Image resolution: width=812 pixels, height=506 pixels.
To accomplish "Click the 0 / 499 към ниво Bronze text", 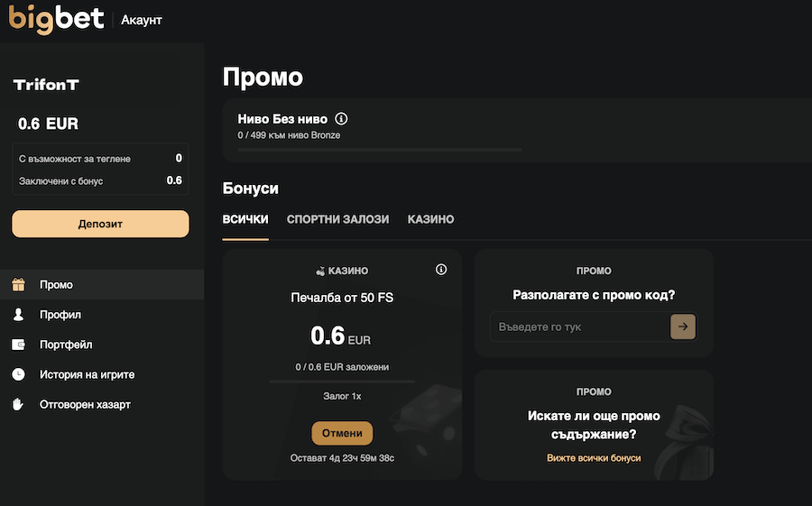I will pos(289,135).
